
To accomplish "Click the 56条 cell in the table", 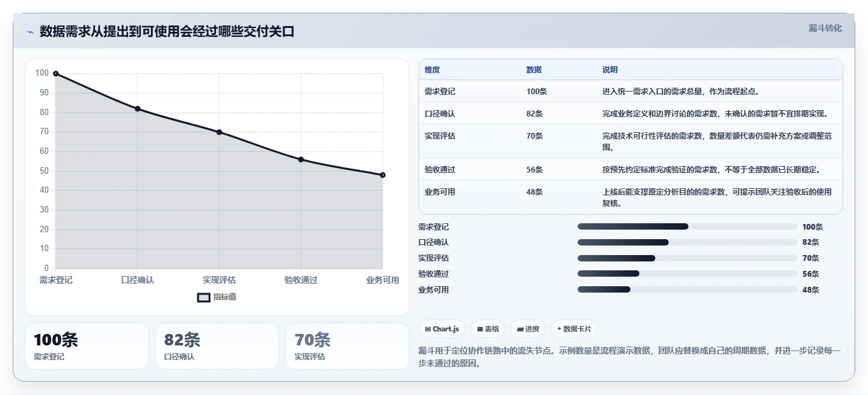I will point(534,170).
